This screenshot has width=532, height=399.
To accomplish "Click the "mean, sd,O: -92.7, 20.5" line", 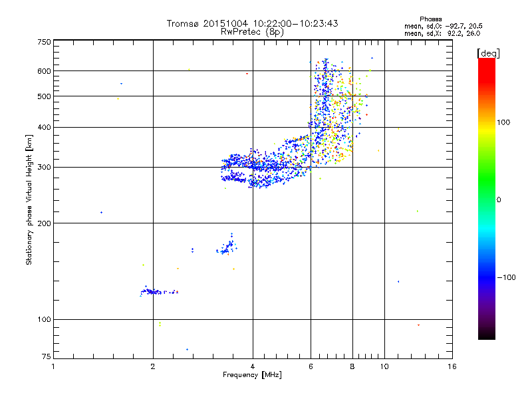I will [443, 27].
